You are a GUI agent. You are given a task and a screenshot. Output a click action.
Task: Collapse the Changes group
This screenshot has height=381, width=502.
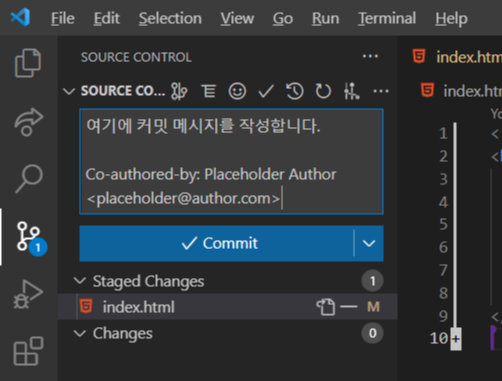coord(80,333)
